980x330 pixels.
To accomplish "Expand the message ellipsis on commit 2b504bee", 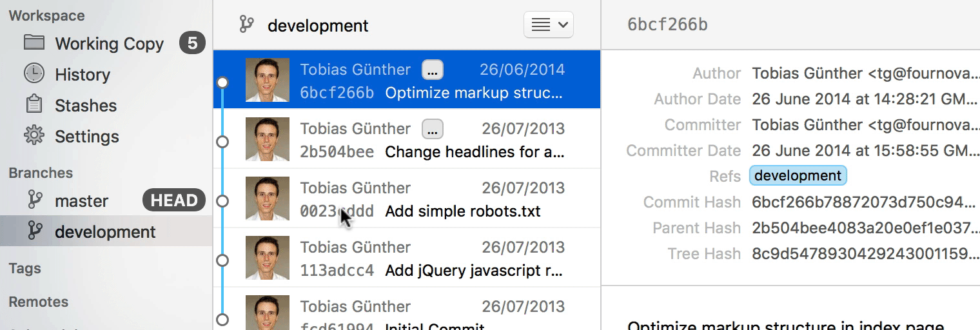I will coord(433,129).
